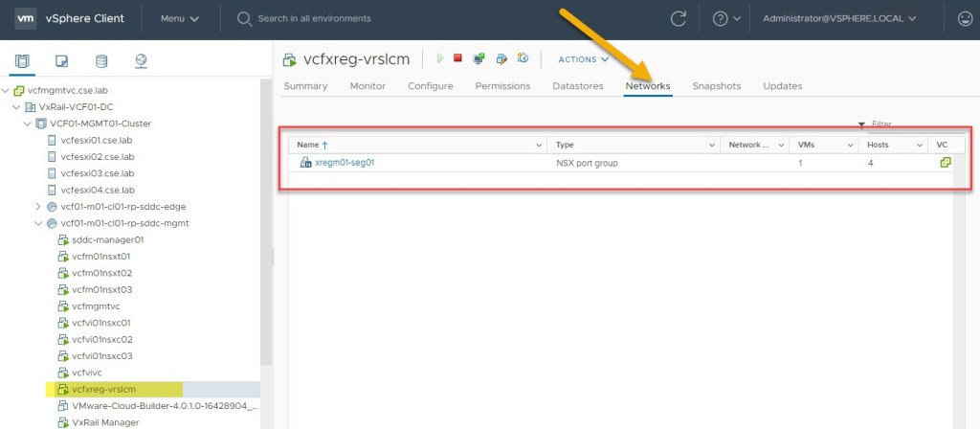Power off VM with red stop icon

[x=457, y=58]
